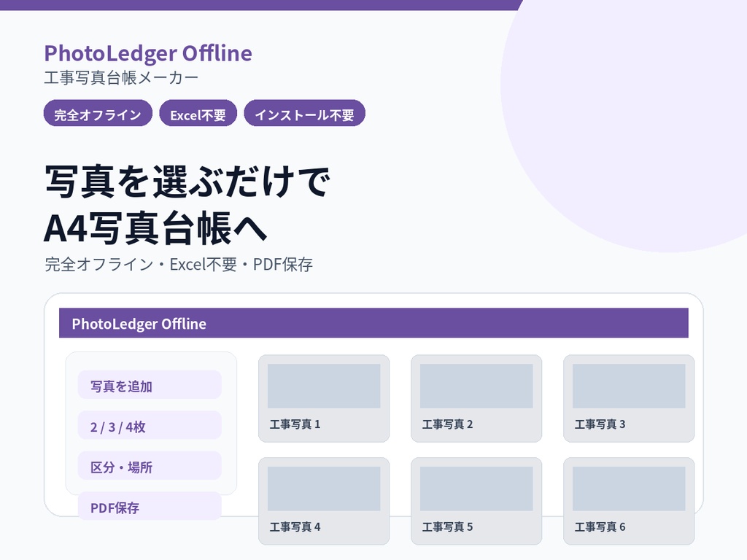Select the 工事写真 2 thumbnail card
Viewport: 747px width, 560px height.
[476, 399]
